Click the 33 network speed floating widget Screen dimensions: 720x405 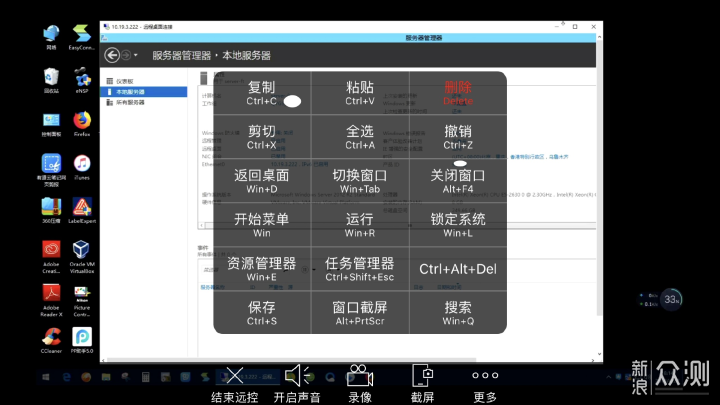pos(671,300)
